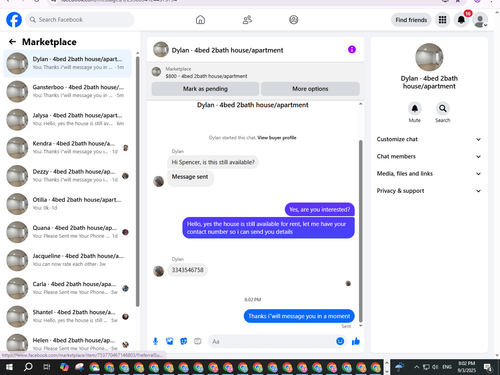Open the Jalysa conversation
This screenshot has width=500, height=375.
67,119
